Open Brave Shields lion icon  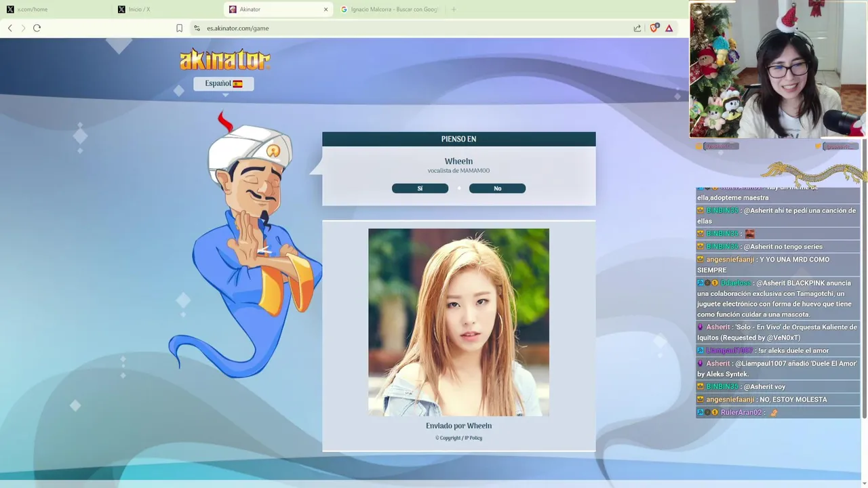(x=654, y=28)
